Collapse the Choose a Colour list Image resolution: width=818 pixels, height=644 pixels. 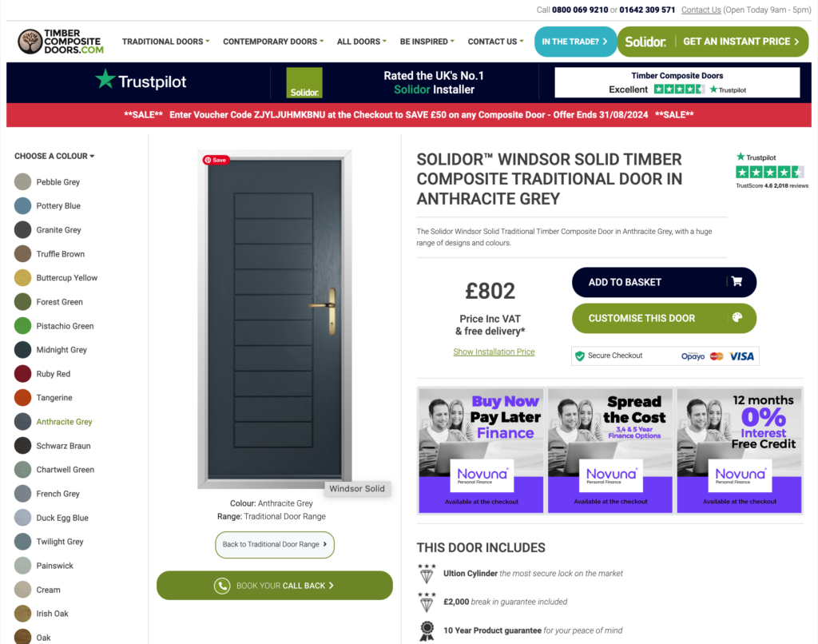[x=54, y=156]
